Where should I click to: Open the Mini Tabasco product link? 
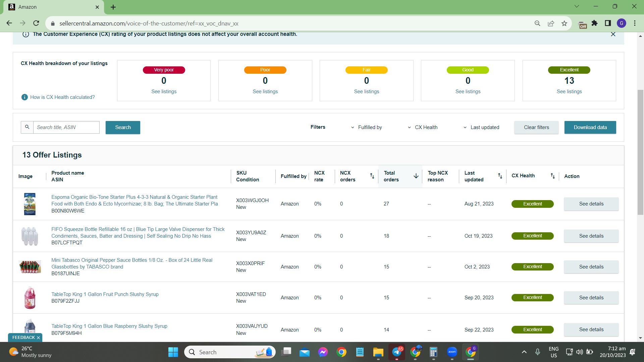click(132, 263)
